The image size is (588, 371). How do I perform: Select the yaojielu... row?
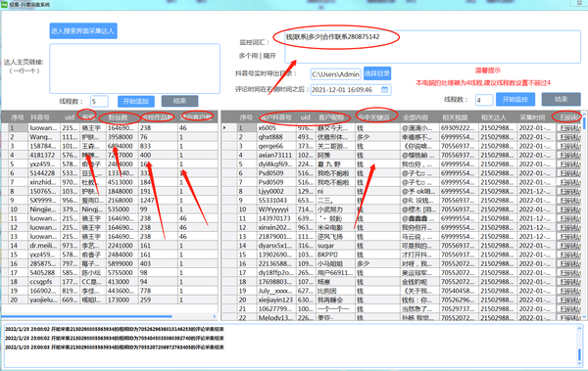(110, 300)
